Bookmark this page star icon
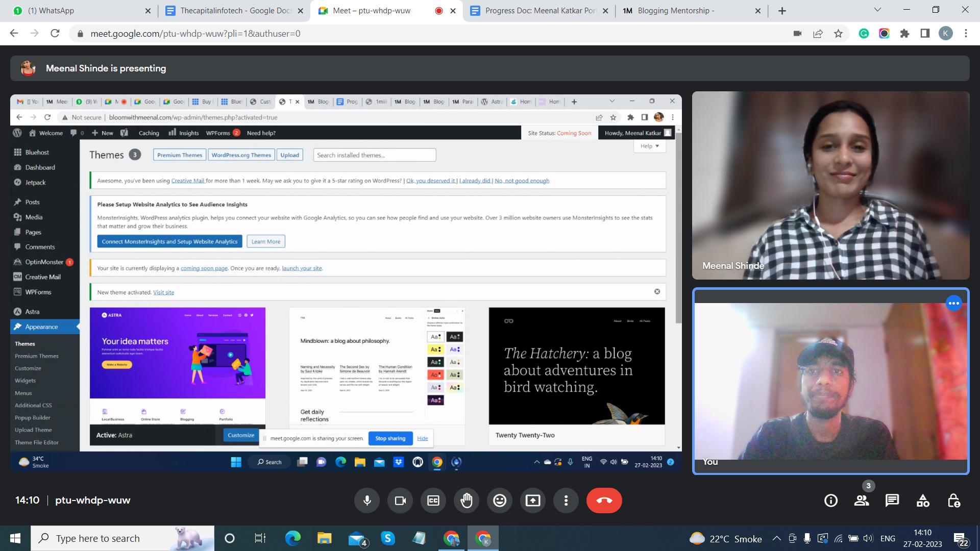Screen dimensions: 980x551 point(838,33)
